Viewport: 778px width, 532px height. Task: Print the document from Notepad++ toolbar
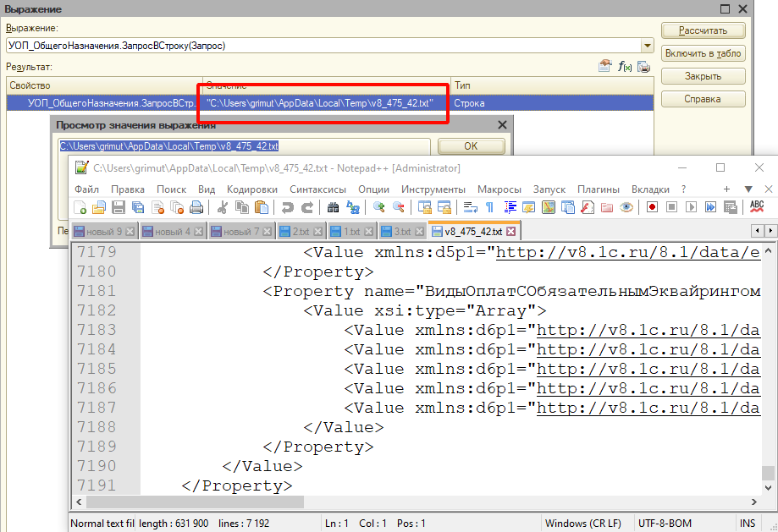196,206
